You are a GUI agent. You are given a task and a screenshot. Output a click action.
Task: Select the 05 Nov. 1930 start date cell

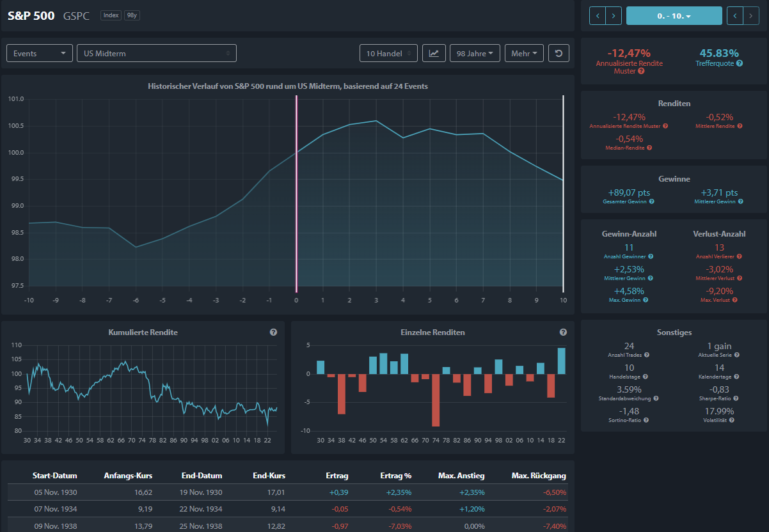[x=56, y=492]
